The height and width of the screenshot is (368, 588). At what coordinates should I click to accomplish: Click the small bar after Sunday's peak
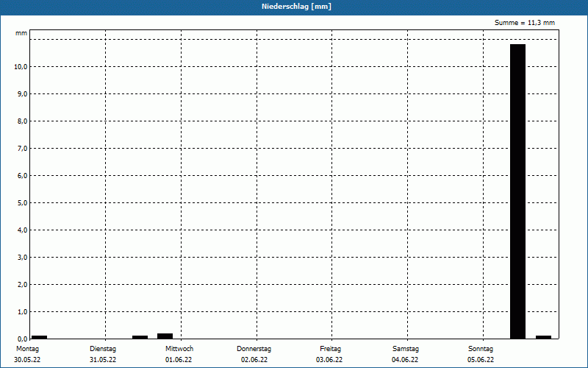click(x=543, y=337)
